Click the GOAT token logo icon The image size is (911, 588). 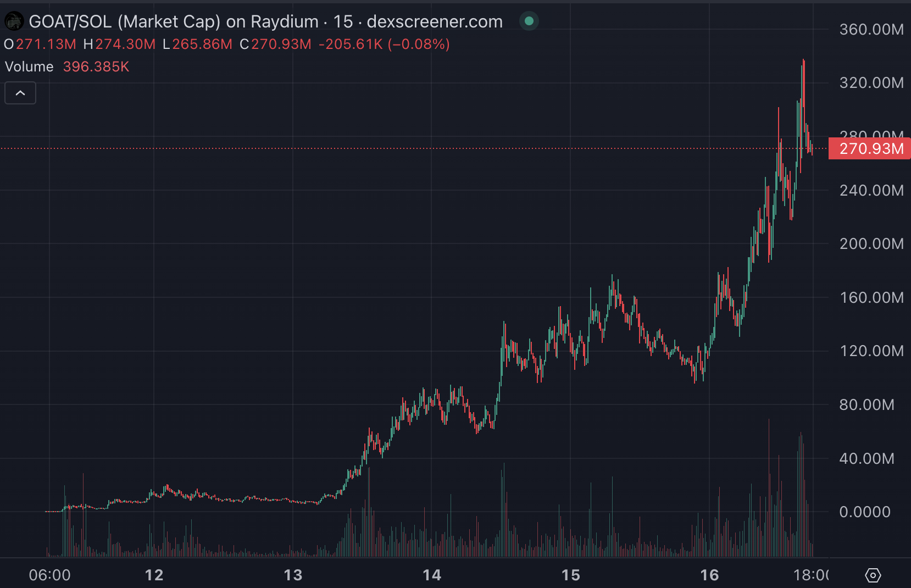tap(14, 21)
